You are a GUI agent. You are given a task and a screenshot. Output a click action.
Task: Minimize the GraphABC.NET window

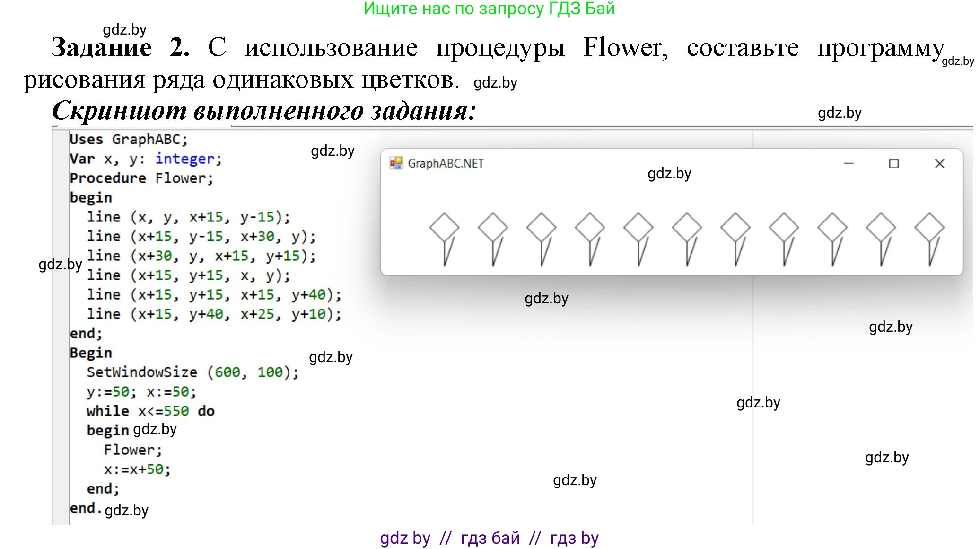tap(849, 163)
